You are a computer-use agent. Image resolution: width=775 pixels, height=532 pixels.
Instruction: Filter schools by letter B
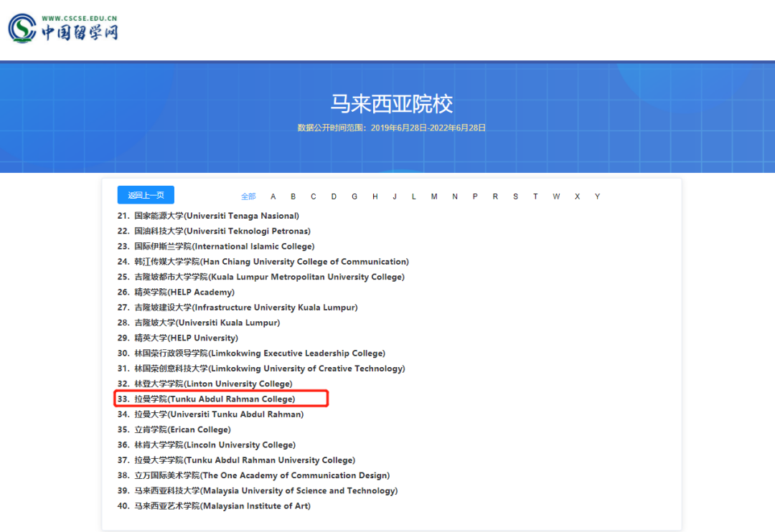(293, 196)
